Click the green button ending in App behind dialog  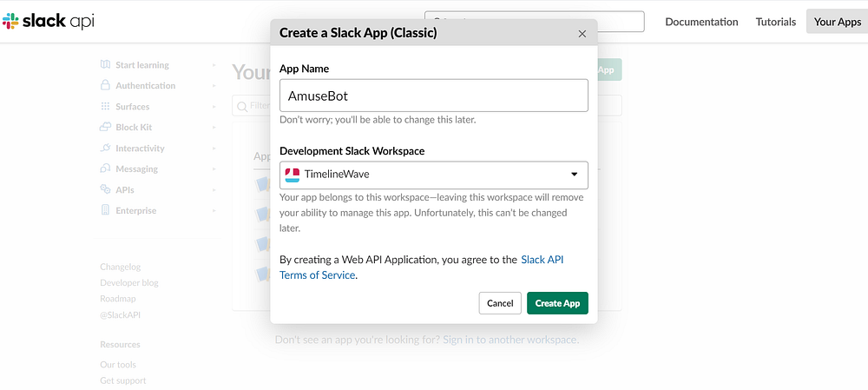pyautogui.click(x=609, y=69)
